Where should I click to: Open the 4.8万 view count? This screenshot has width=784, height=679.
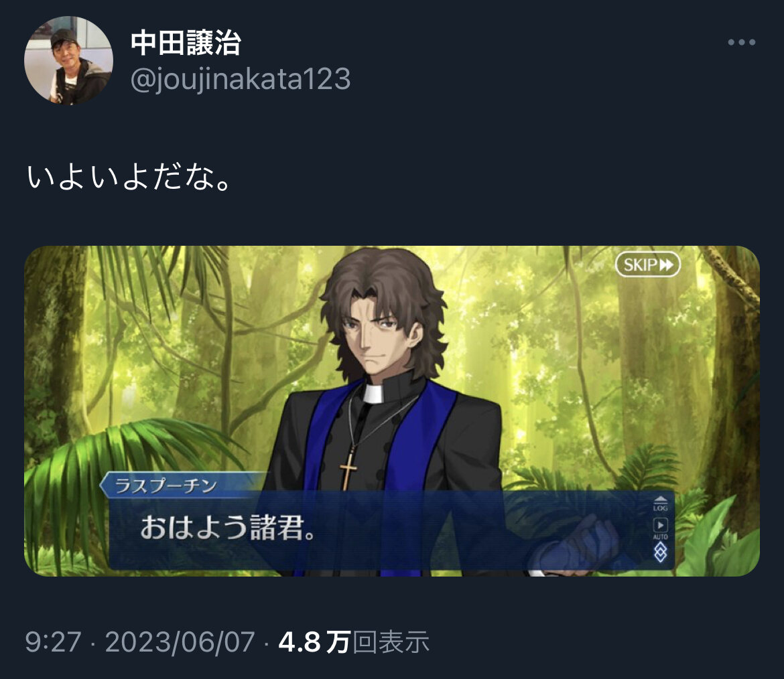point(314,642)
